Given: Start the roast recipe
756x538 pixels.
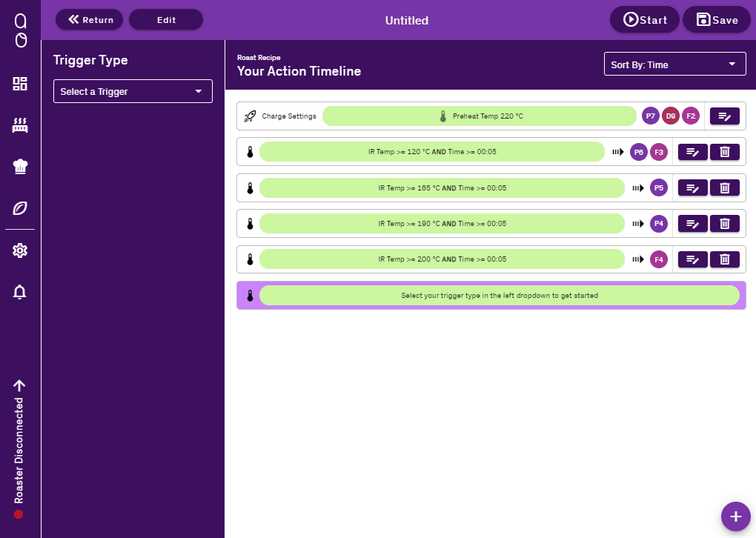Looking at the screenshot, I should pyautogui.click(x=644, y=20).
